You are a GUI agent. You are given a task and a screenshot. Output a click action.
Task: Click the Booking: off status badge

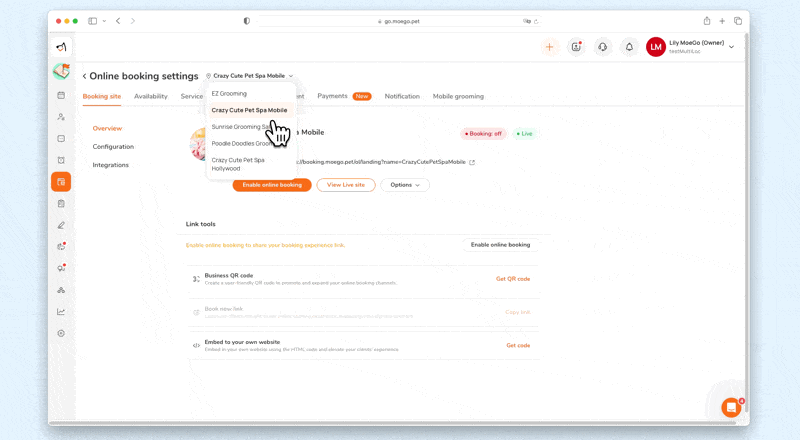point(483,134)
